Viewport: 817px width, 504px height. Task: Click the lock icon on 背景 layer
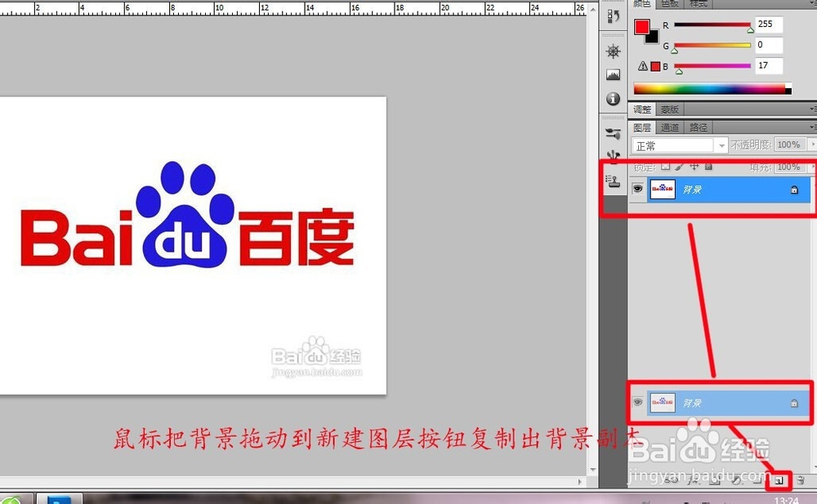click(794, 190)
